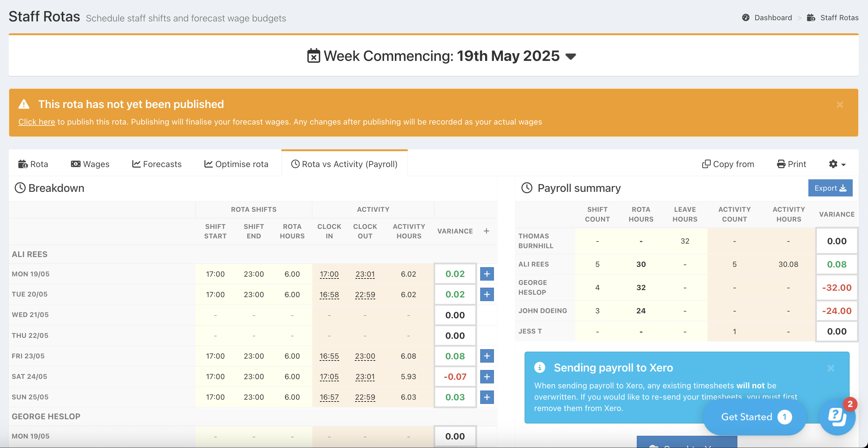The height and width of the screenshot is (448, 868).
Task: Click the Dashboard breadcrumb icon
Action: [746, 17]
